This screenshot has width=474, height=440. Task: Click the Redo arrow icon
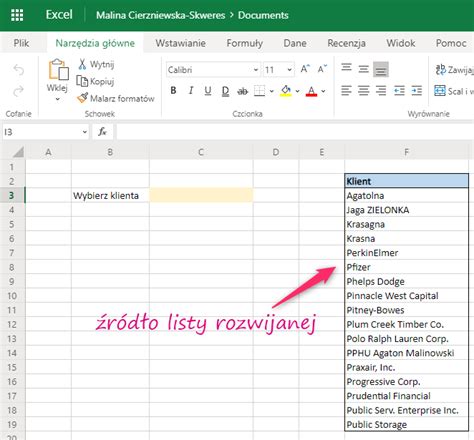coord(19,90)
